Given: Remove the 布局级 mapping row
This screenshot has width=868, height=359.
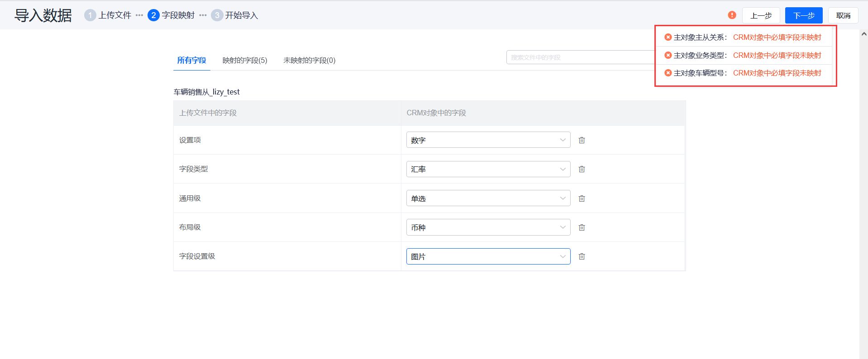Looking at the screenshot, I should (582, 227).
